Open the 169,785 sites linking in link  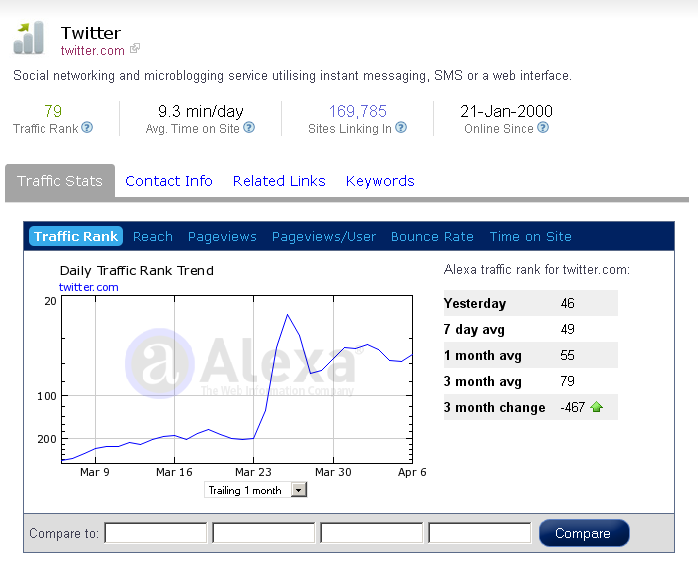click(x=357, y=111)
